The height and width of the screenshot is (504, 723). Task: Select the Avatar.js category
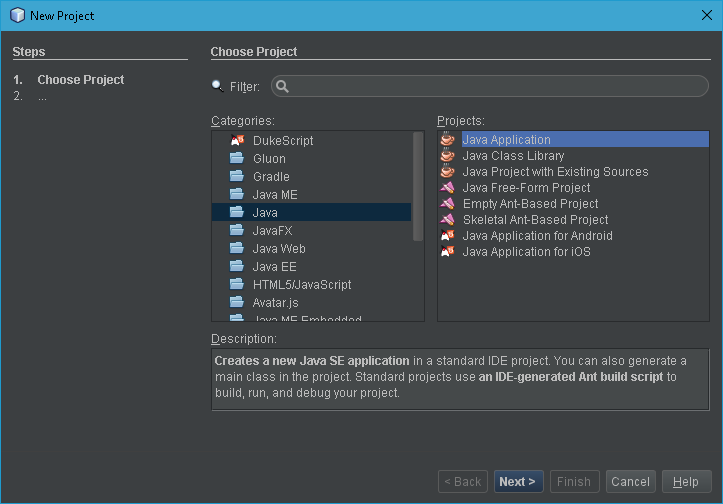click(275, 302)
